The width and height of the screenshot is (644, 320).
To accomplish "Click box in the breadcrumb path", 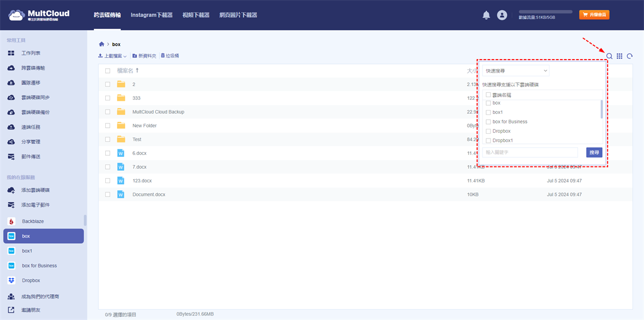I will [116, 44].
